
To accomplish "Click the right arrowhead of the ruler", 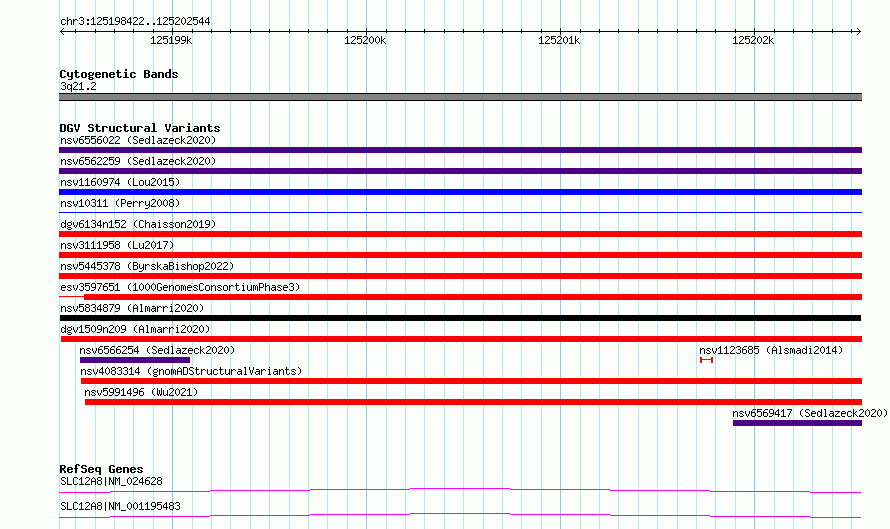I will (x=858, y=32).
